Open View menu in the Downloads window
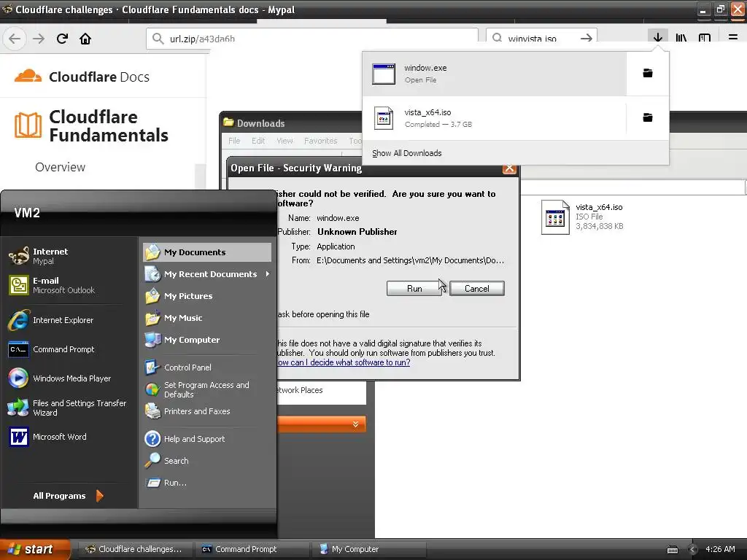Screen dimensions: 747x560 tap(285, 141)
